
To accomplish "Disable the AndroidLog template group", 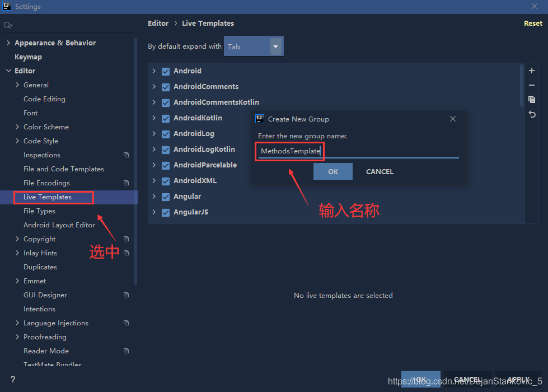I will pos(166,134).
